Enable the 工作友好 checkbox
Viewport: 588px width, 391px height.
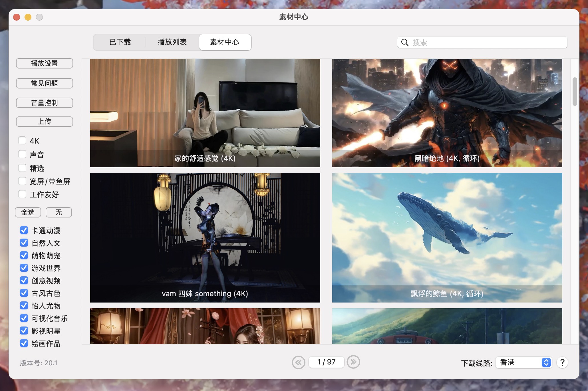coord(22,194)
